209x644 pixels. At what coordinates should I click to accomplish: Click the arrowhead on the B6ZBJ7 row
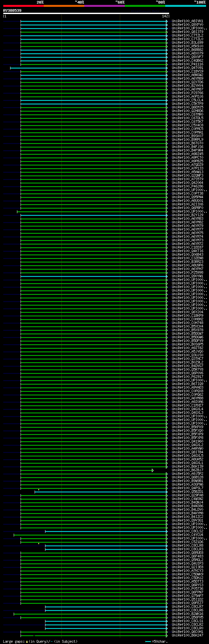coord(153,470)
